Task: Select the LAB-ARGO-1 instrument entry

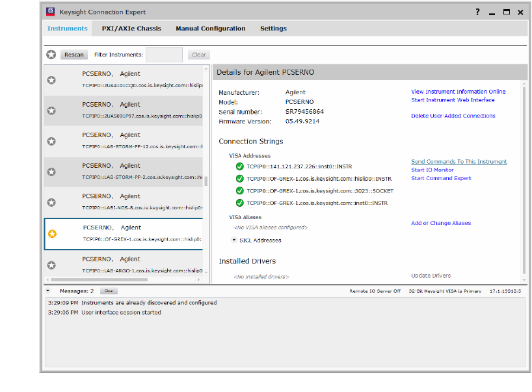Action: pyautogui.click(x=124, y=264)
